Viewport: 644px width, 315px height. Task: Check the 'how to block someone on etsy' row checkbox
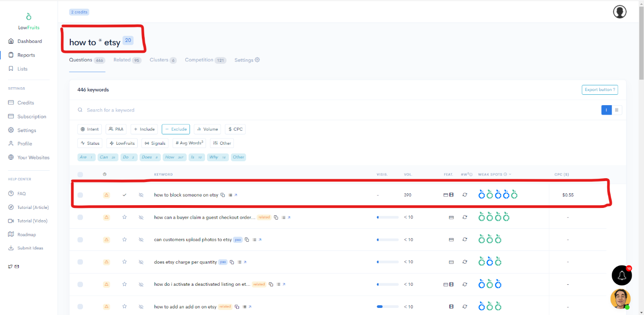[x=80, y=195]
